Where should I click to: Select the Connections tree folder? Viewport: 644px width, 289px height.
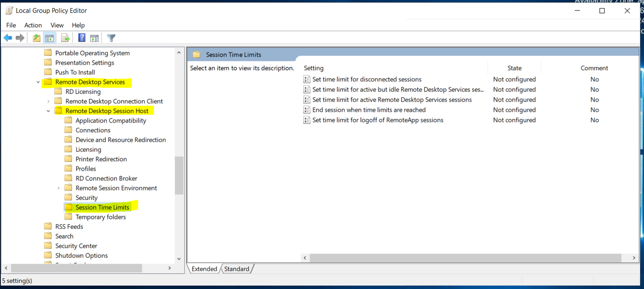coord(93,130)
